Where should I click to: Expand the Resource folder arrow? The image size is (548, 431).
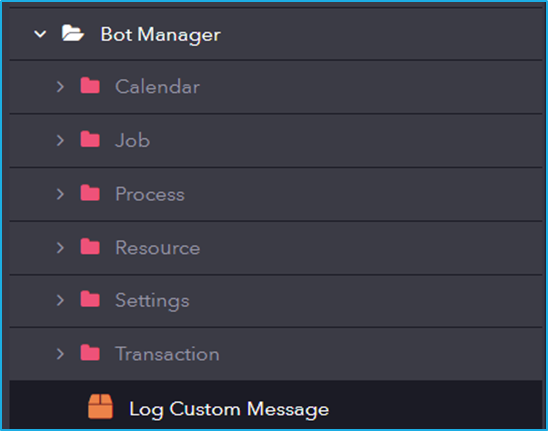click(60, 247)
